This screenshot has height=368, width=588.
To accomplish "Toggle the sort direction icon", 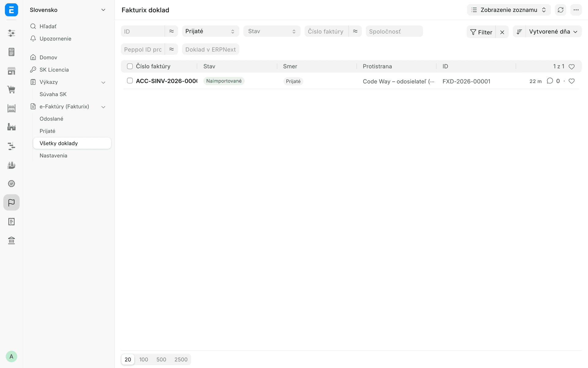I will tap(519, 32).
